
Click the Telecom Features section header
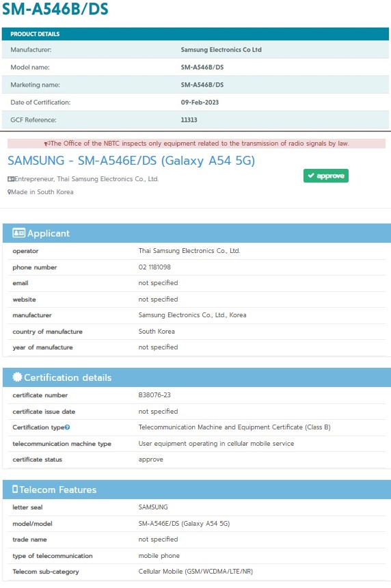pyautogui.click(x=197, y=490)
